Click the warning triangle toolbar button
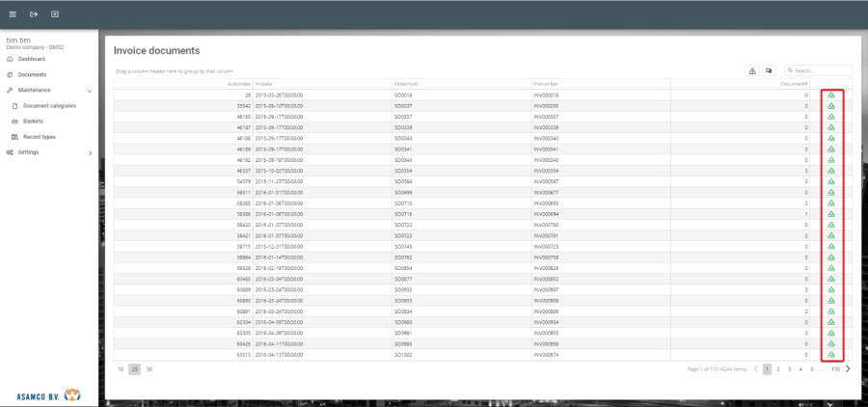Viewport: 868px width, 407px height. click(x=752, y=70)
